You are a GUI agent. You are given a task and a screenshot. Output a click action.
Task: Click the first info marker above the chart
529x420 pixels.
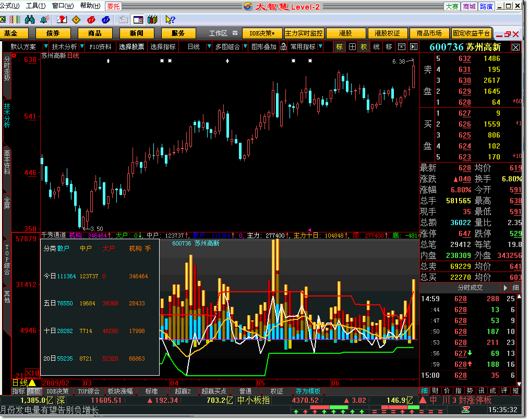pos(109,61)
